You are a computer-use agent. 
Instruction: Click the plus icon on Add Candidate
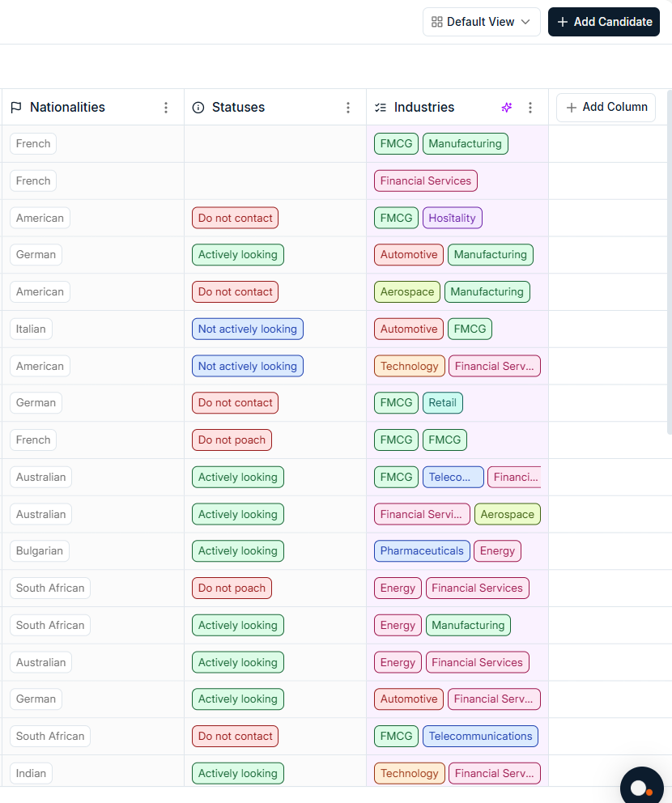(x=560, y=22)
